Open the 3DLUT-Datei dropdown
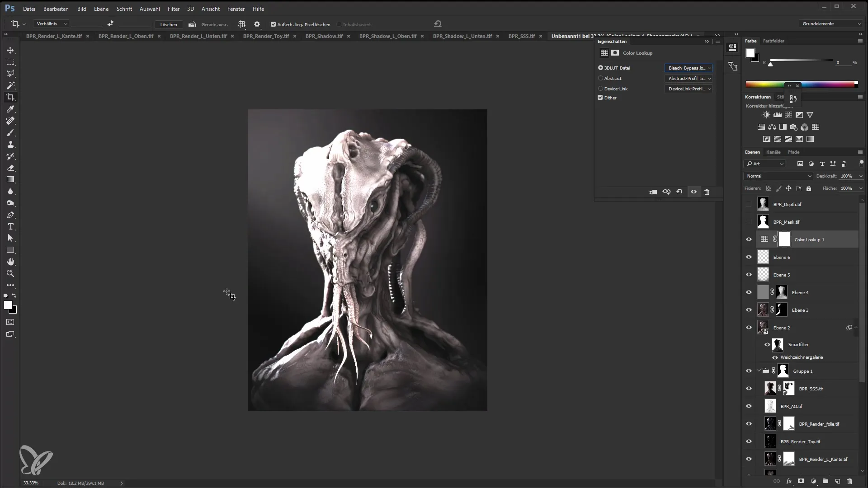Viewport: 868px width, 488px height. pos(689,67)
